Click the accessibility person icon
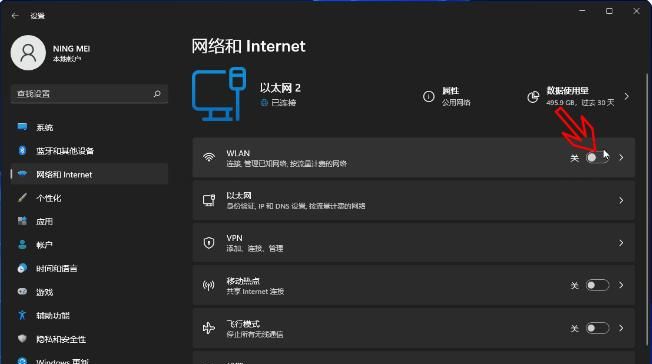652x364 pixels. 22,315
